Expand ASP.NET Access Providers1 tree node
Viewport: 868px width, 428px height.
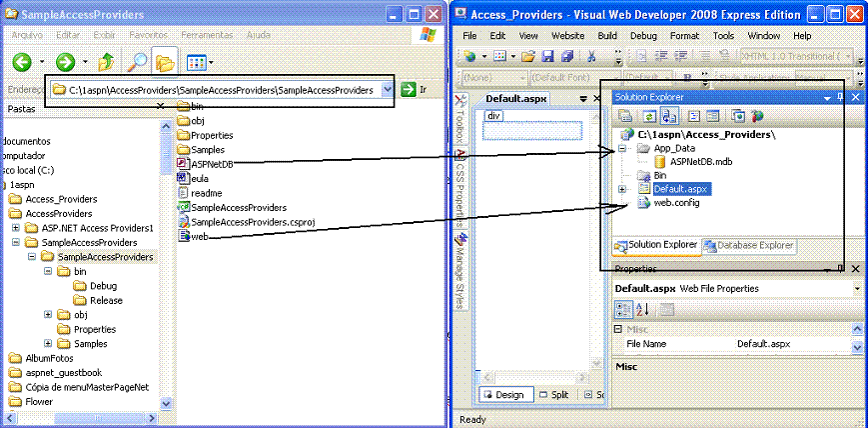16,228
